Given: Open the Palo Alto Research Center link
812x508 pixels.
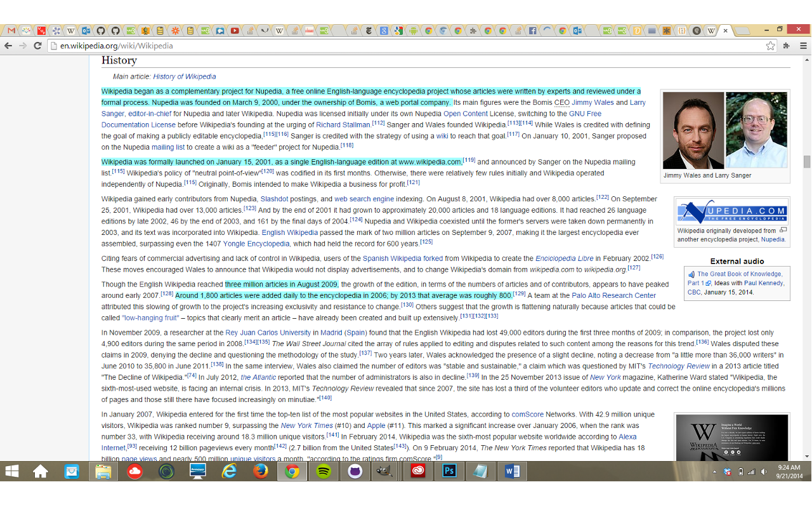Looking at the screenshot, I should (x=614, y=295).
